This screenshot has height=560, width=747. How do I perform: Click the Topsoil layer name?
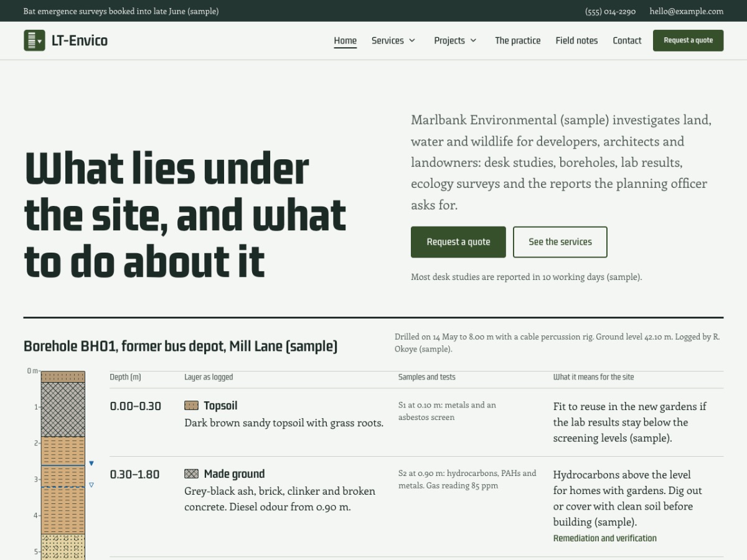[x=220, y=406]
